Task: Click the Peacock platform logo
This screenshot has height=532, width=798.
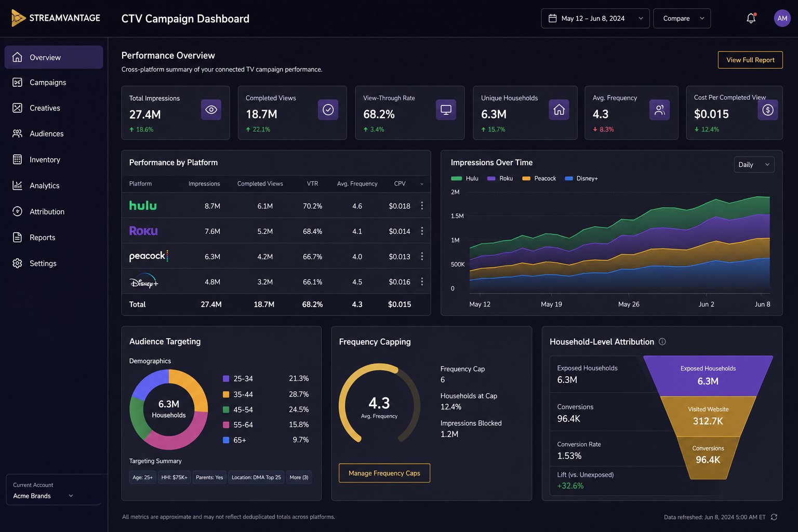Action: [149, 256]
